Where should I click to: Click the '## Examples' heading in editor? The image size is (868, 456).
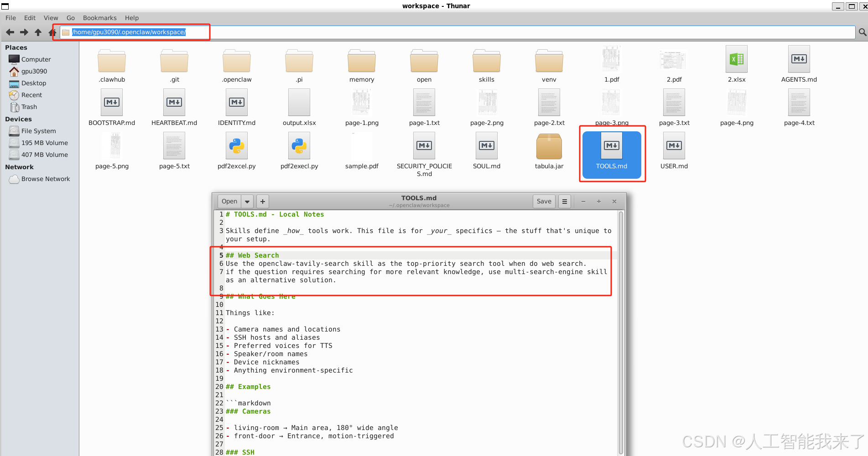coord(248,387)
